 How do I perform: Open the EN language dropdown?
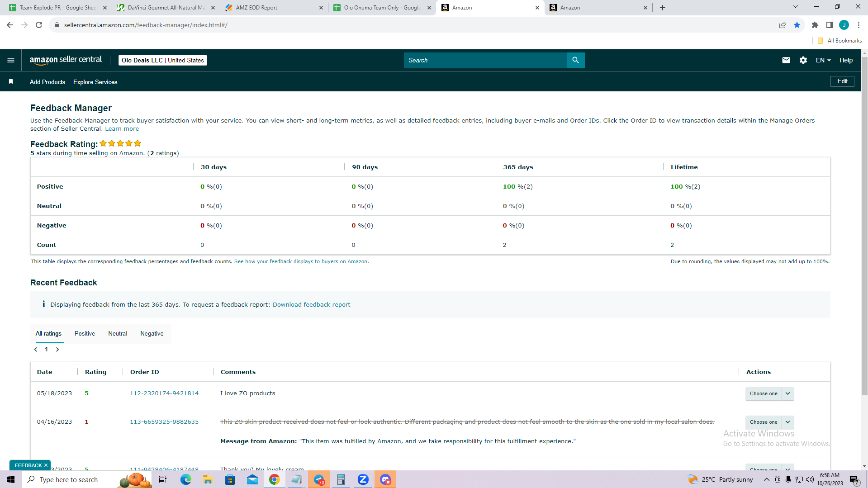tap(823, 60)
